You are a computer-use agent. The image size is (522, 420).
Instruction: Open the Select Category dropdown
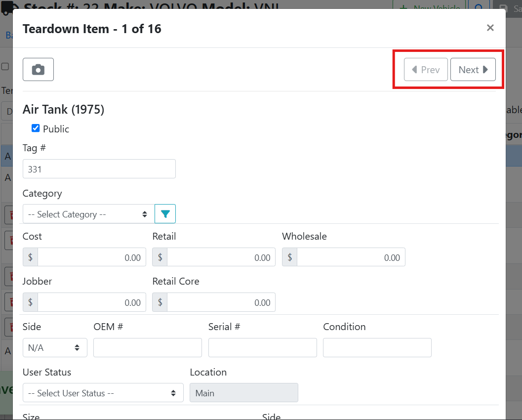[x=88, y=214]
